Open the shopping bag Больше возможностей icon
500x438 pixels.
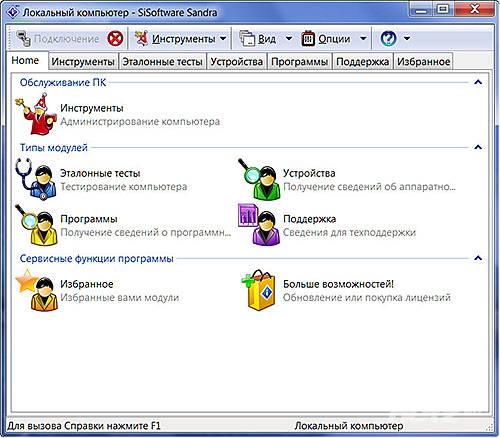pos(259,290)
